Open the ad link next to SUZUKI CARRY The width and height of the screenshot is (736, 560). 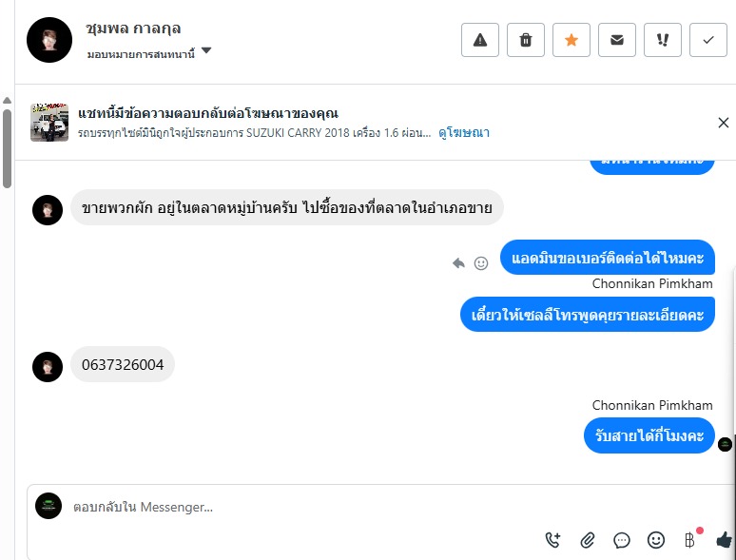(464, 133)
